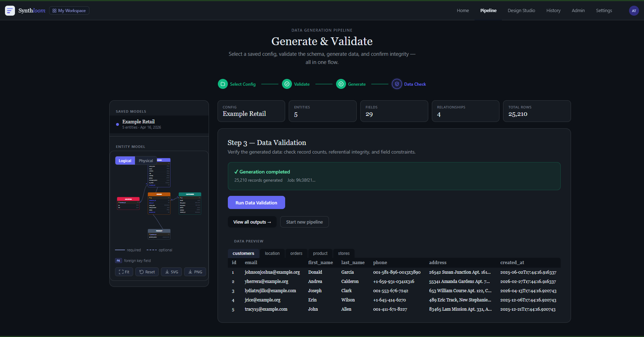Select the customers data preview tab

point(244,253)
